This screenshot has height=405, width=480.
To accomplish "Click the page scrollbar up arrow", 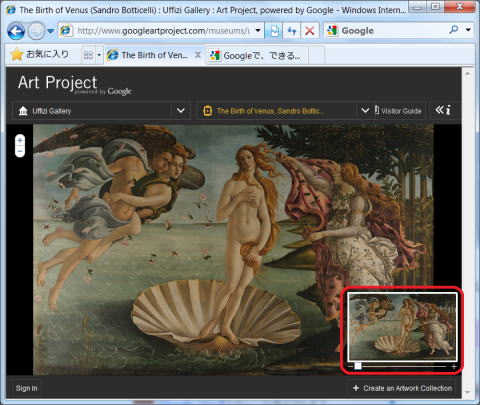I will pyautogui.click(x=468, y=73).
